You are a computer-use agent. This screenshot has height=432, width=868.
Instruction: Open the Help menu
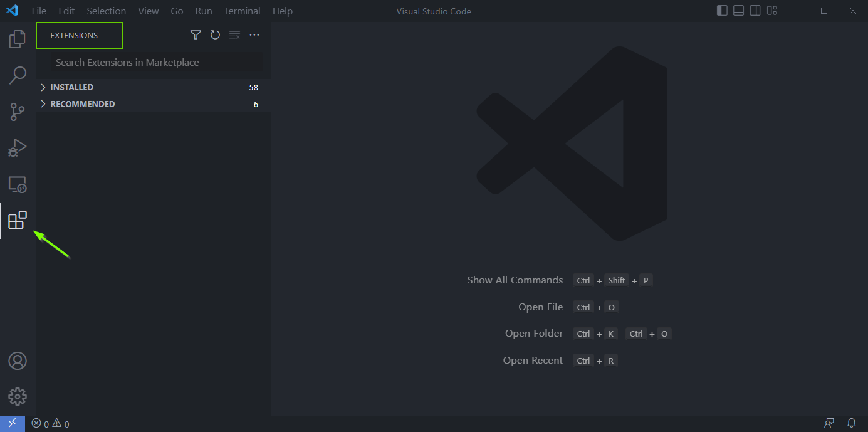point(283,11)
